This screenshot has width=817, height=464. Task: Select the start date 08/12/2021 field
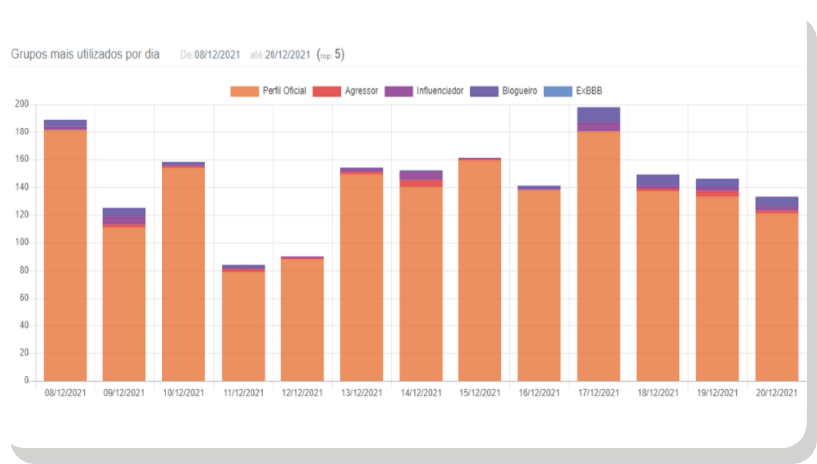point(217,55)
